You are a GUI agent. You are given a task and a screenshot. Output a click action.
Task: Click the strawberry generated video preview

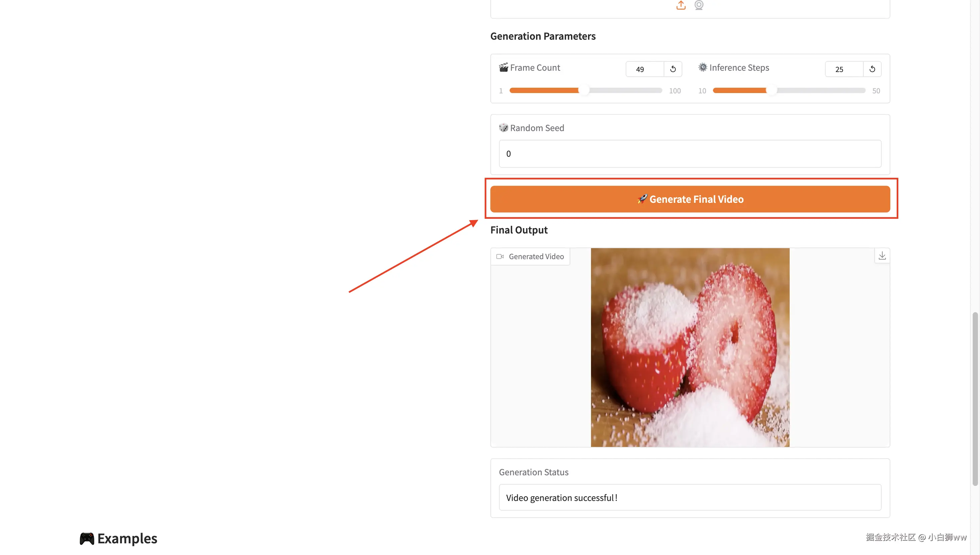pos(690,347)
